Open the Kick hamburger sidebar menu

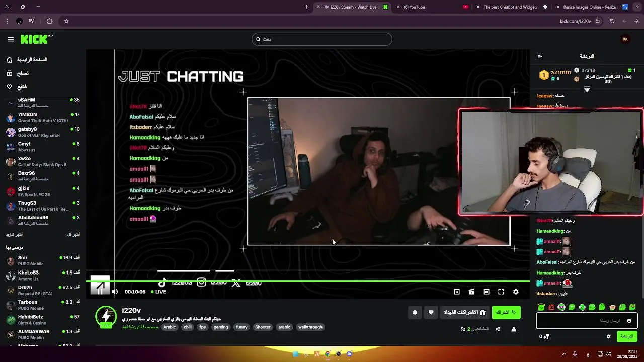[x=11, y=39]
